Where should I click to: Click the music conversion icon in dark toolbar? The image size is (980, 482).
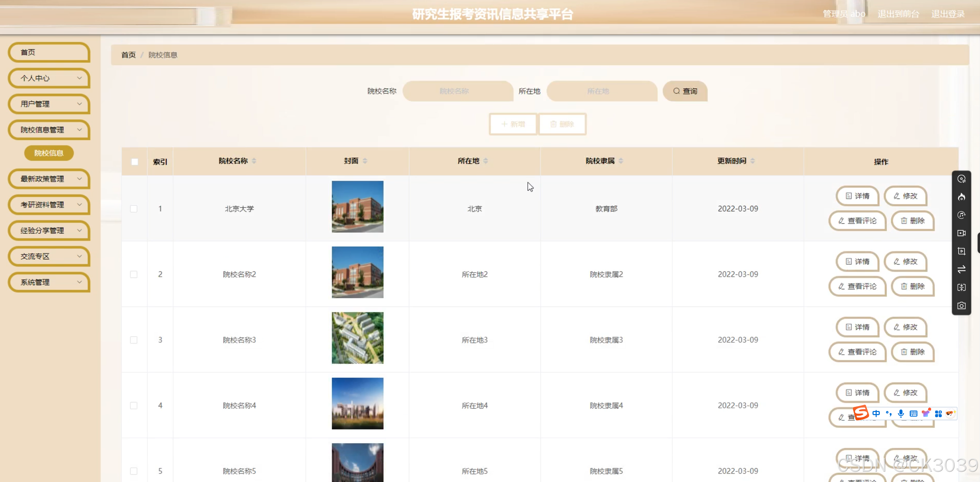961,215
